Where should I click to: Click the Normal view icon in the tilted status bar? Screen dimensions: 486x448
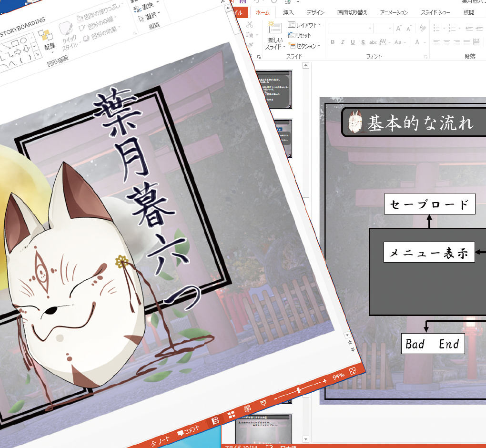(215, 421)
